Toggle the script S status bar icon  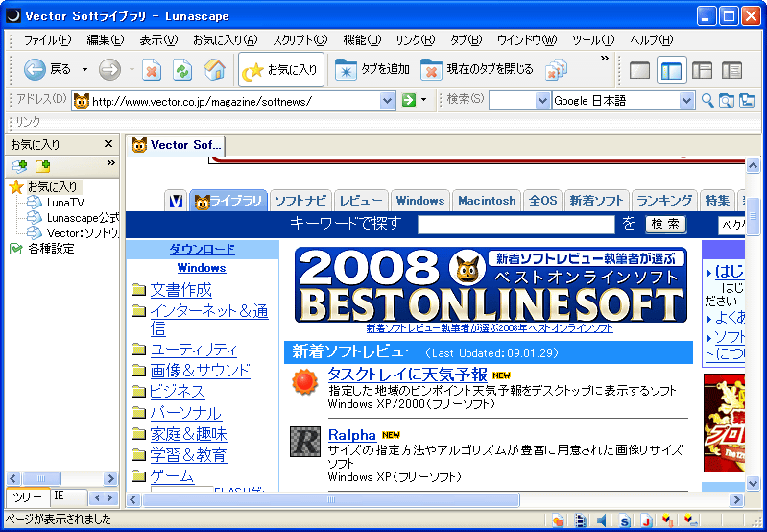click(624, 520)
